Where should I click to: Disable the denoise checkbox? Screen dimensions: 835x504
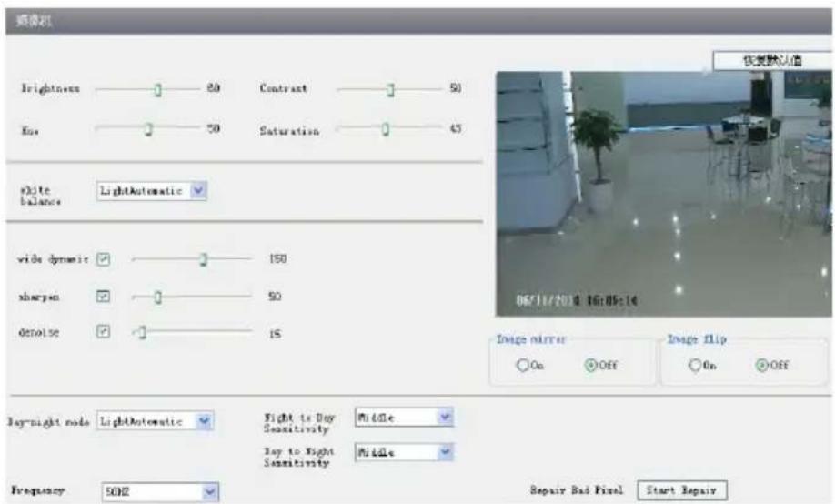point(103,331)
